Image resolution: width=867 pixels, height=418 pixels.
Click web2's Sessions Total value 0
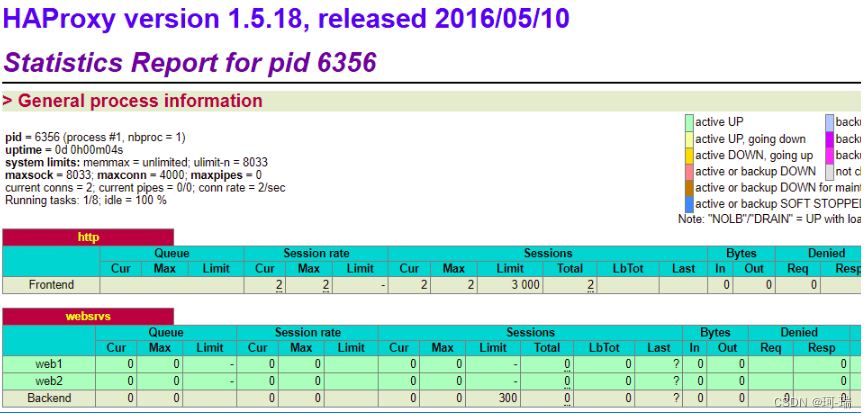coord(567,382)
